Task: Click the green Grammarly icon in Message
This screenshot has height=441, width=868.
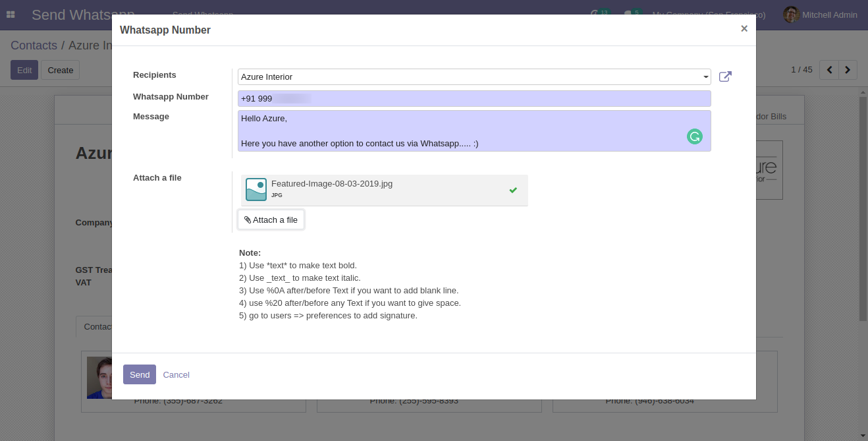Action: pos(695,136)
